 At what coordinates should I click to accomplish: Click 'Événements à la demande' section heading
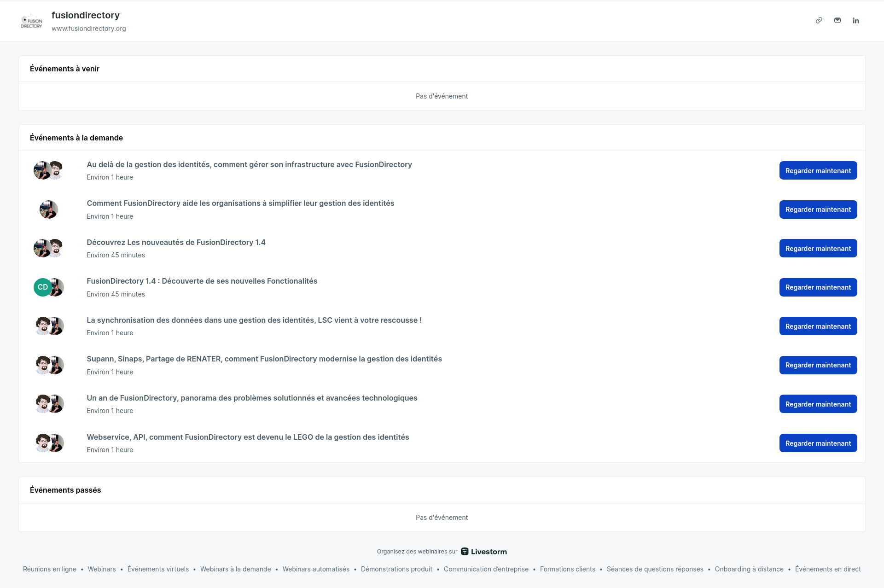(76, 138)
